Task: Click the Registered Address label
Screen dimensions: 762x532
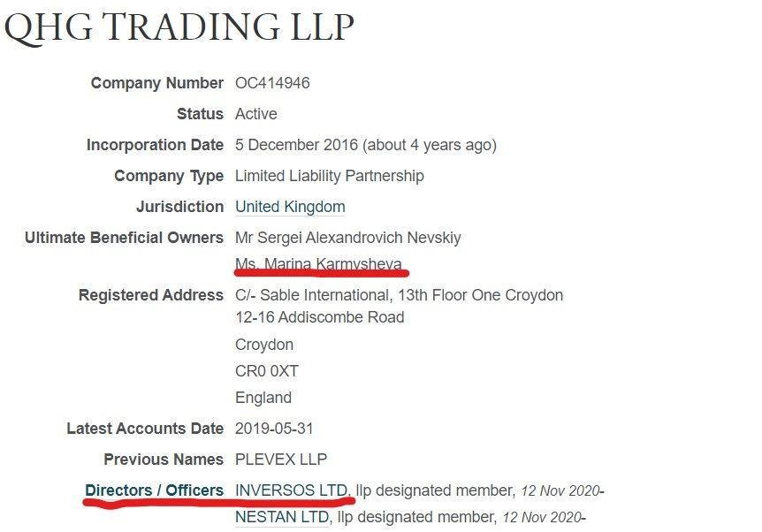Action: tap(151, 295)
